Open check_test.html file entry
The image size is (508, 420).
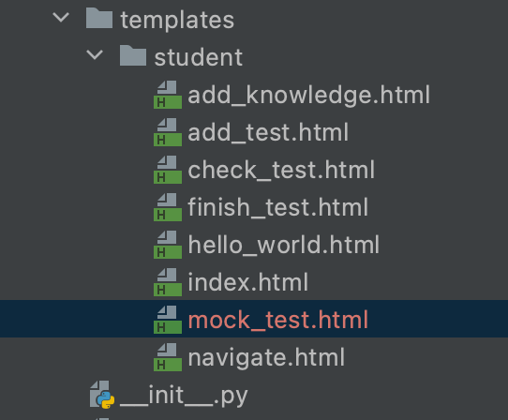point(281,170)
